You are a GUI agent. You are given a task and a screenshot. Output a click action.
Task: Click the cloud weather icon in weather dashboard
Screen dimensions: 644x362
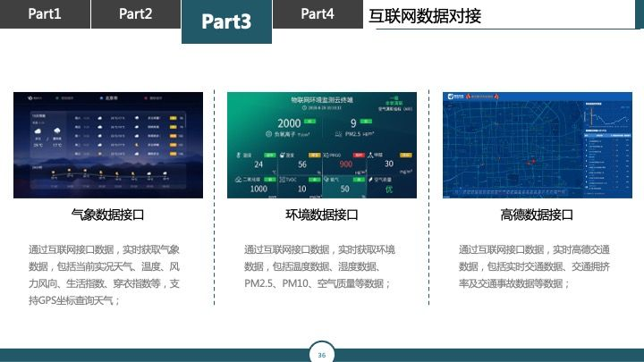pyautogui.click(x=38, y=131)
